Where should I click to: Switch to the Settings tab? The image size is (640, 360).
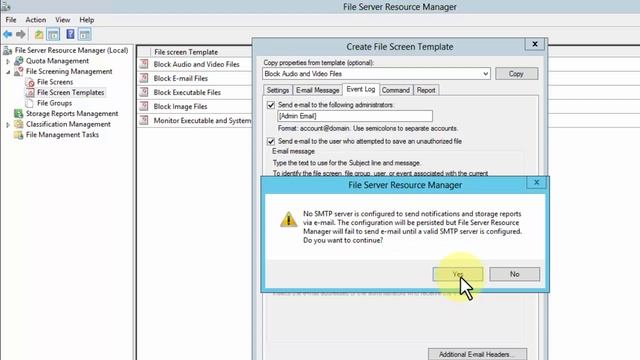(278, 90)
